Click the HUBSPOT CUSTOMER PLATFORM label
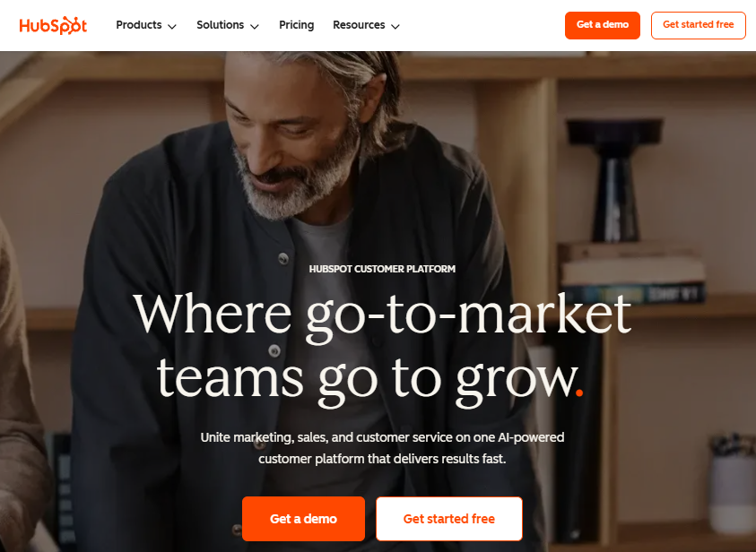Viewport: 756px width, 552px height. pos(382,269)
